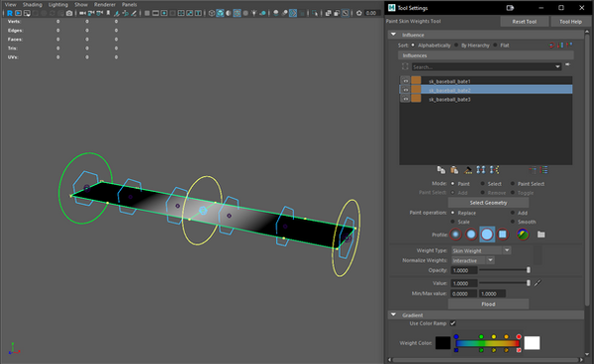Click the Reset Tool button
This screenshot has height=364, width=594.
pyautogui.click(x=525, y=22)
